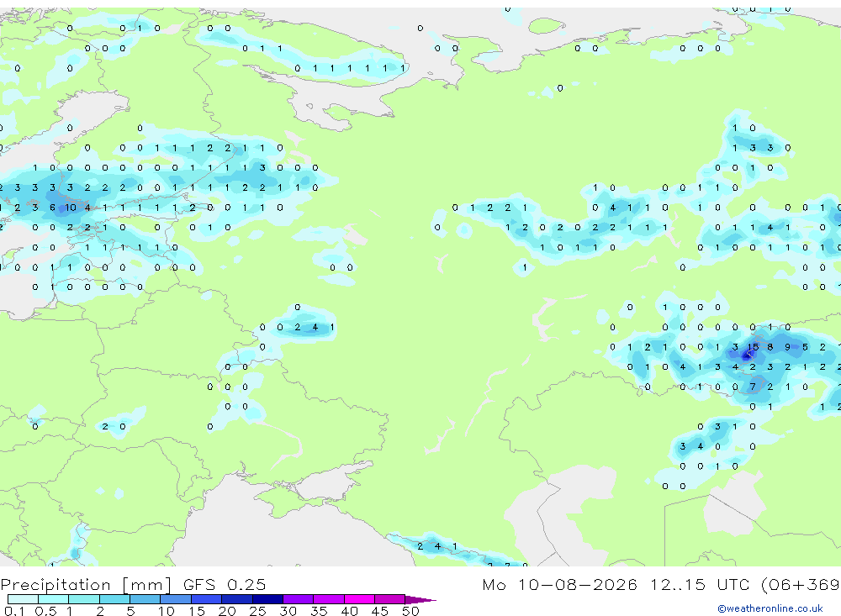Click the 'GFS 0.25' model label
The height and width of the screenshot is (616, 841).
(225, 584)
